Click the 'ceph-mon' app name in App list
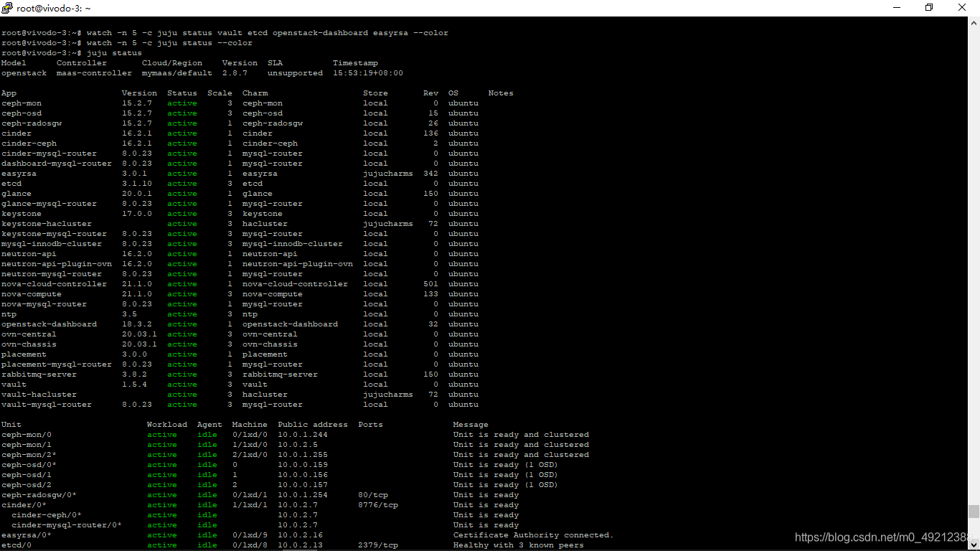 pos(22,103)
